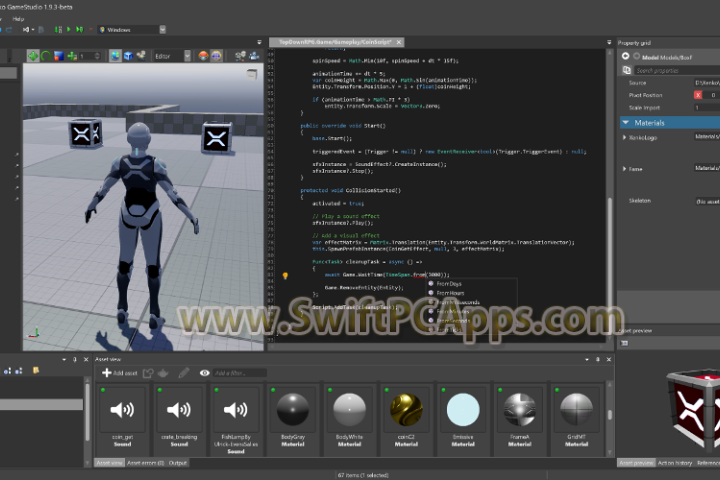The height and width of the screenshot is (480, 720).
Task: Select the Emissive material asset
Action: pos(463,420)
